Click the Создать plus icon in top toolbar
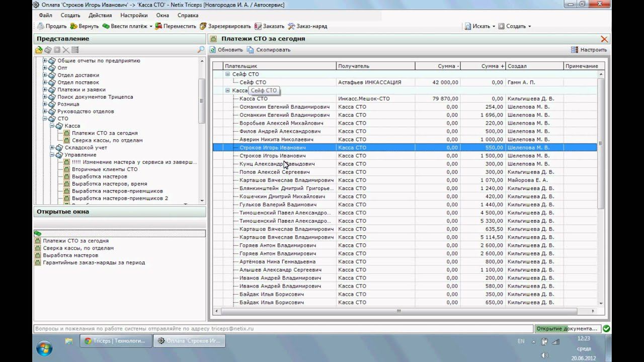This screenshot has height=362, width=644. point(501,26)
